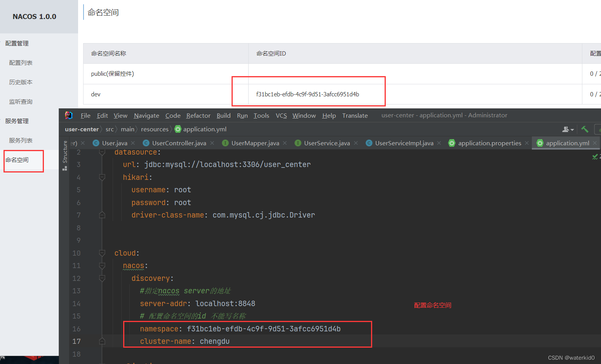The height and width of the screenshot is (364, 601).
Task: Open the Build menu
Action: pyautogui.click(x=223, y=115)
